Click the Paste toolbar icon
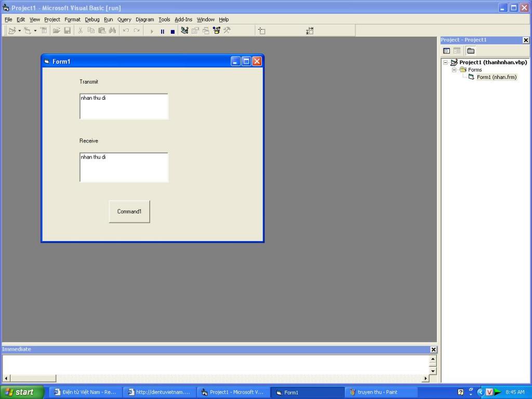 coord(102,31)
